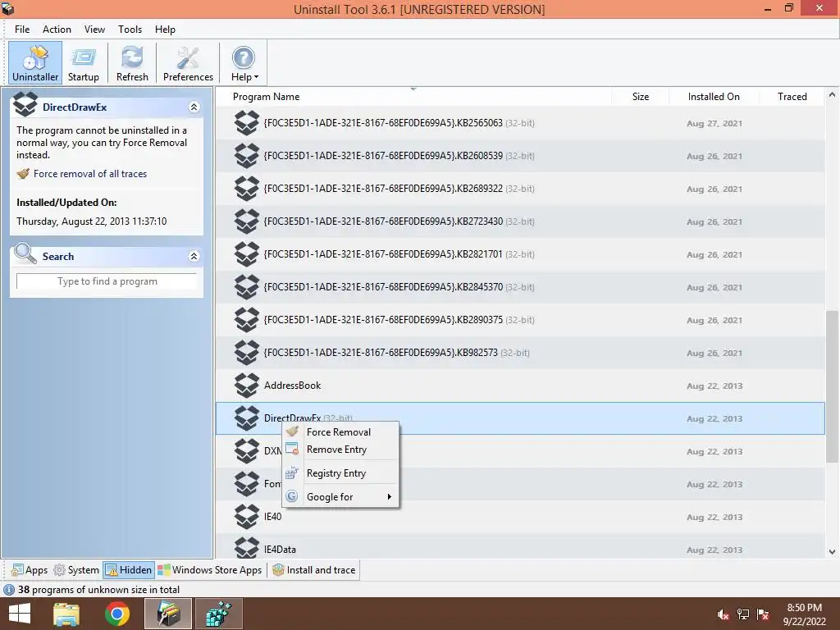Click the KB2565063 package icon
Viewport: 840px width, 630px height.
click(247, 123)
